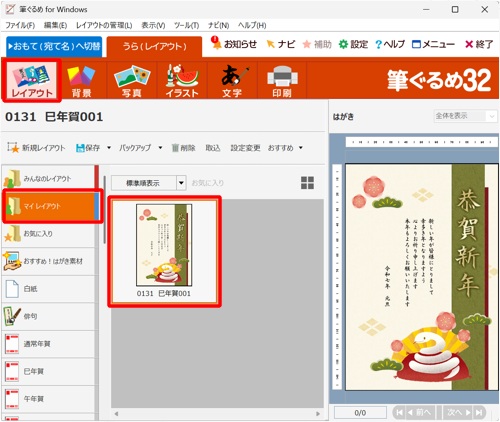Image resolution: width=500 pixels, height=422 pixels.
Task: Click the 0/0 page counter field
Action: coord(360,413)
